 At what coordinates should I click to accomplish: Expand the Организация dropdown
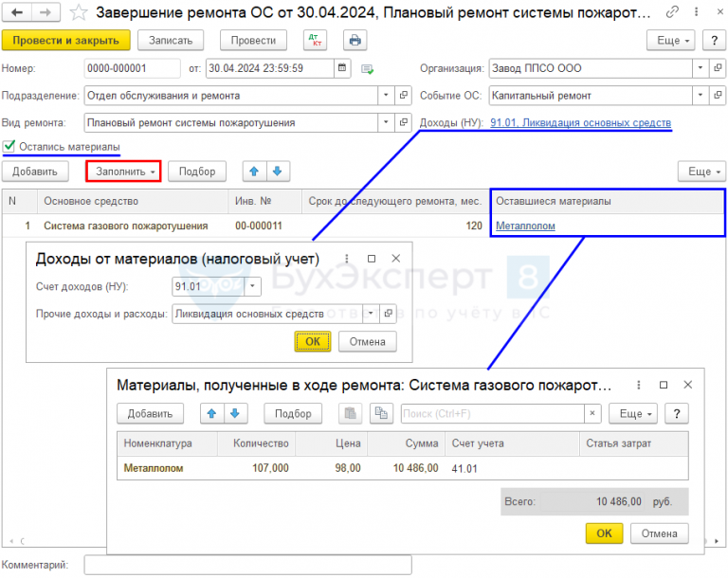coord(701,68)
